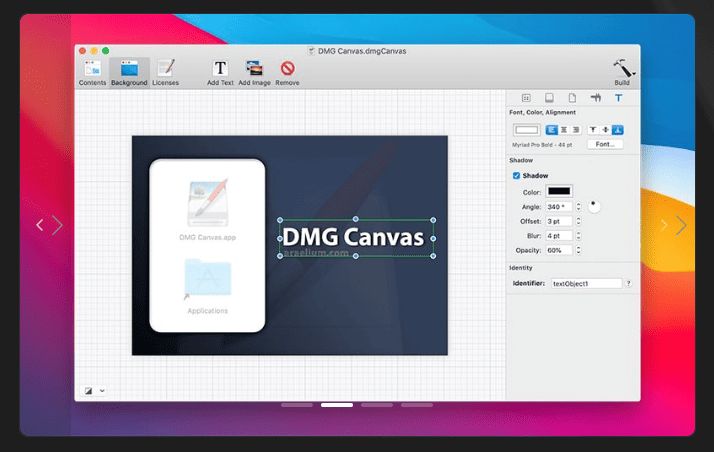The width and height of the screenshot is (714, 452).
Task: Jump to the first slide indicator
Action: [x=297, y=405]
